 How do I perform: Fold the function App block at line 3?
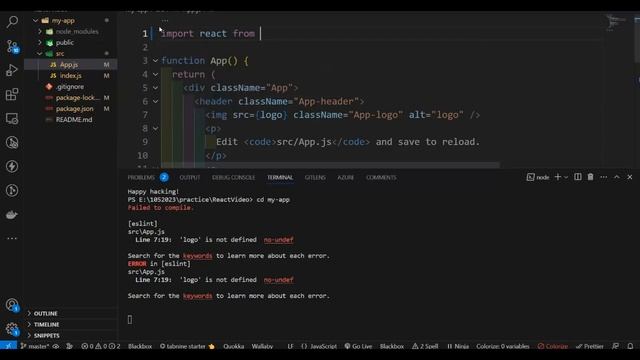[156, 60]
